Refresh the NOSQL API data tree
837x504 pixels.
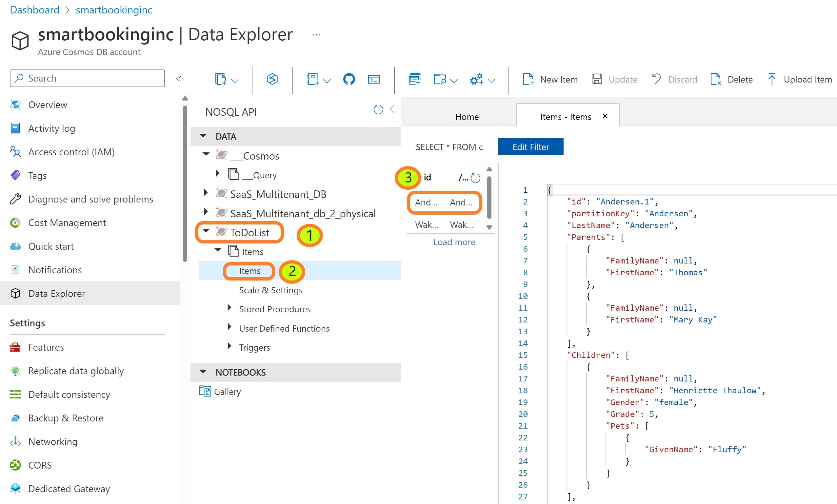(x=378, y=110)
